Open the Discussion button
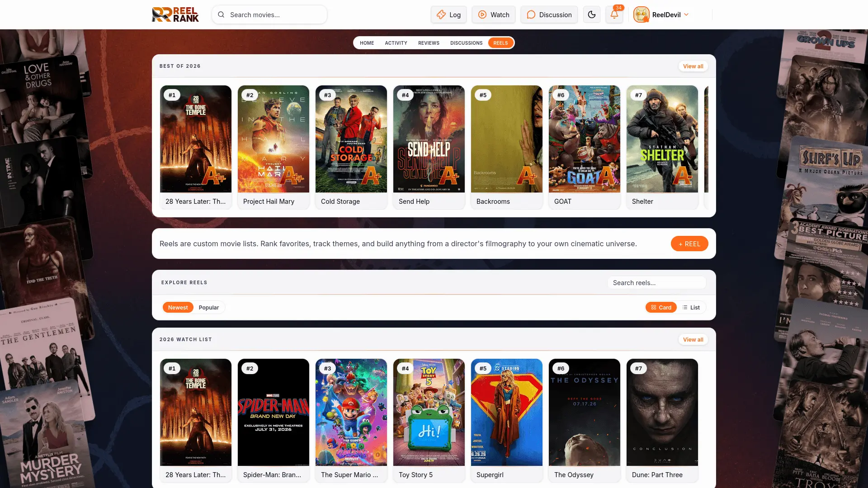The image size is (868, 488). 549,14
